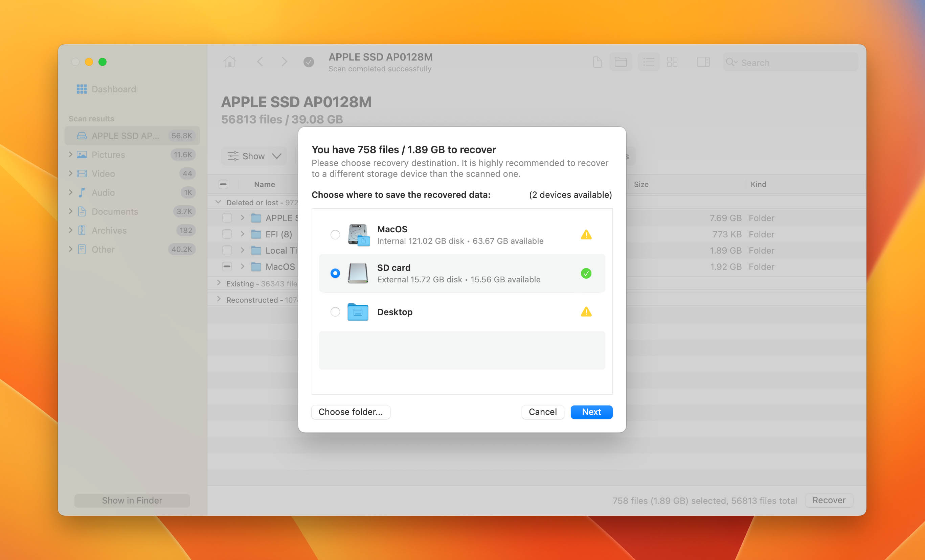Toggle the preview panel icon in toolbar

tap(703, 62)
